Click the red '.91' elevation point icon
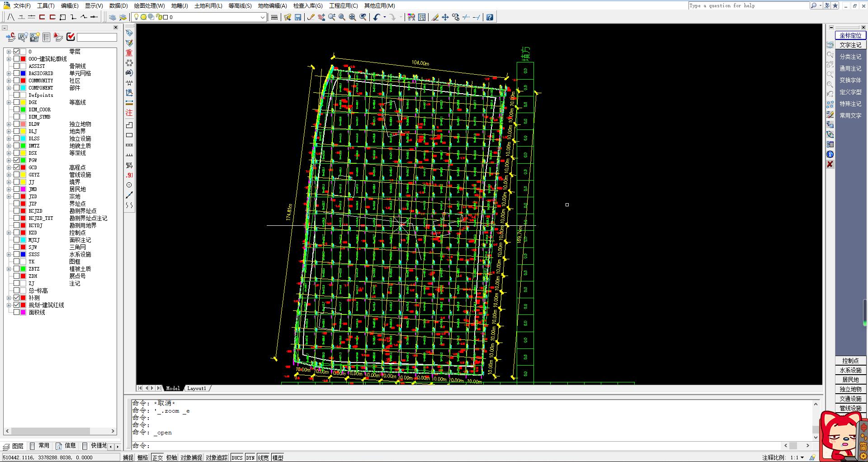Image resolution: width=868 pixels, height=462 pixels. [129, 175]
